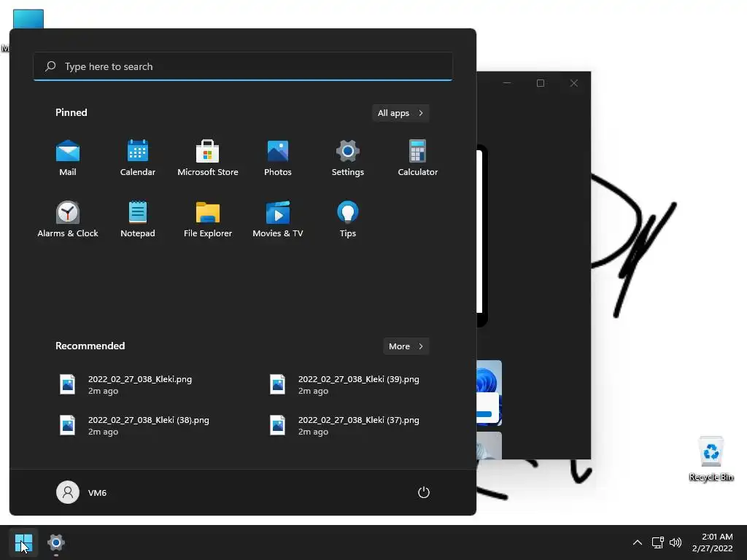Click the power button icon
This screenshot has width=747, height=560.
pos(424,492)
